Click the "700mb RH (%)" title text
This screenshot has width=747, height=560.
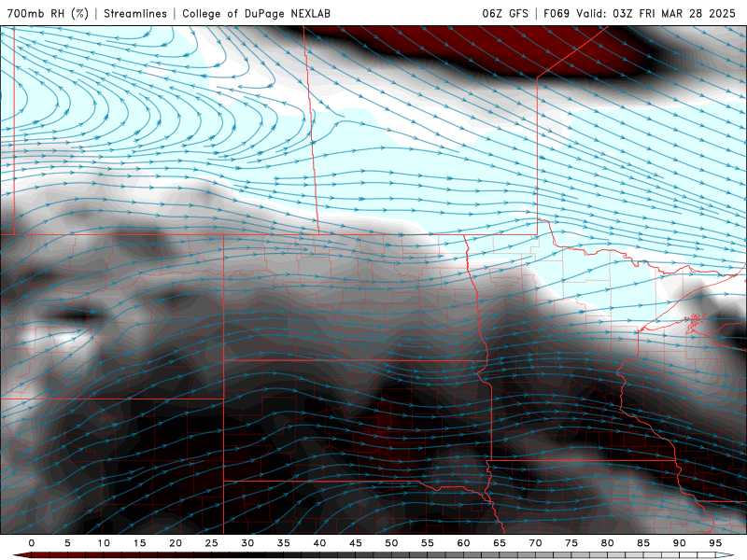tap(48, 13)
